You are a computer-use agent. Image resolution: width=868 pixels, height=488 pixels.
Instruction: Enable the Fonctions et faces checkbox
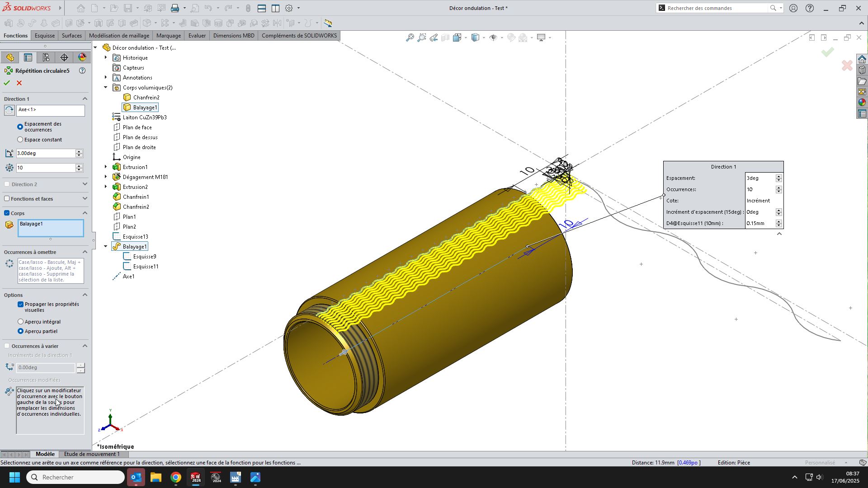point(7,199)
